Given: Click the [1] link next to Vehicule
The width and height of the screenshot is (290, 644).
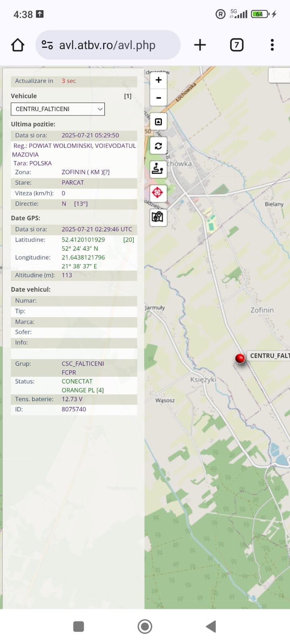Looking at the screenshot, I should [128, 96].
